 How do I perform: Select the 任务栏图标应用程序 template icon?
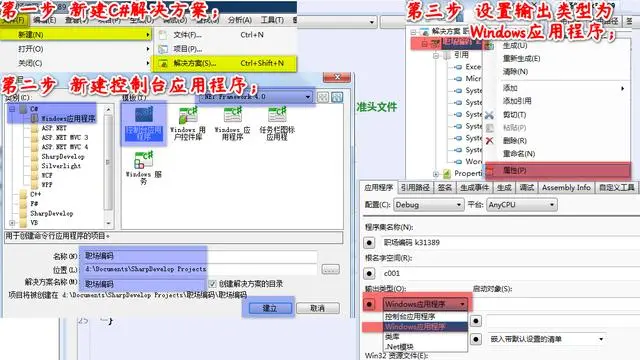(x=277, y=115)
